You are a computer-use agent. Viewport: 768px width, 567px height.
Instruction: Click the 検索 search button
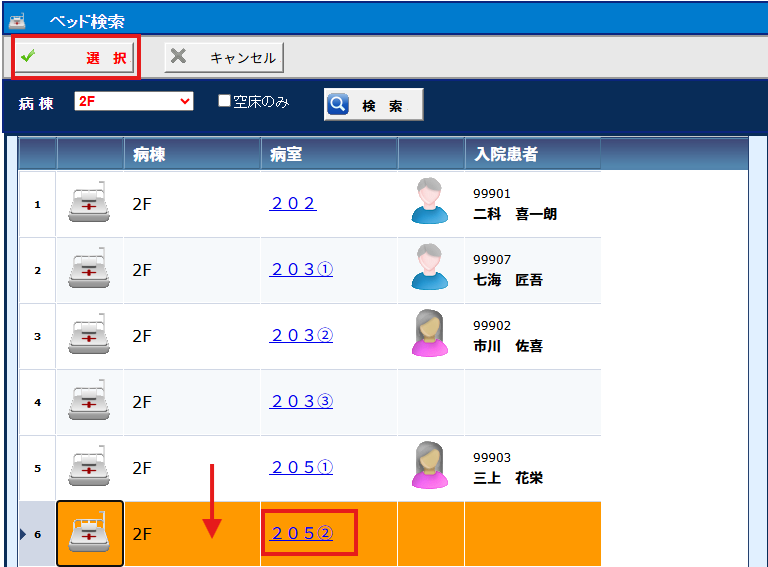373,105
